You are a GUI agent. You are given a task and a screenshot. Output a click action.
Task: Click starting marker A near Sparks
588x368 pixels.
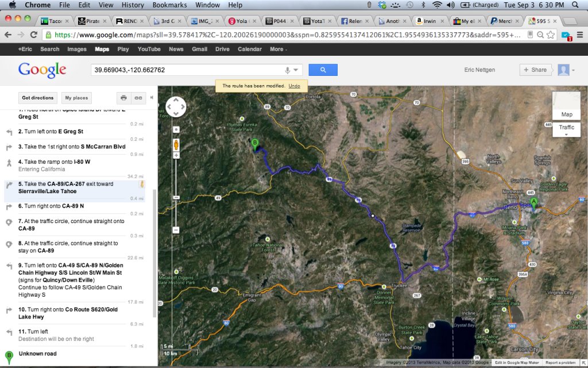point(533,203)
